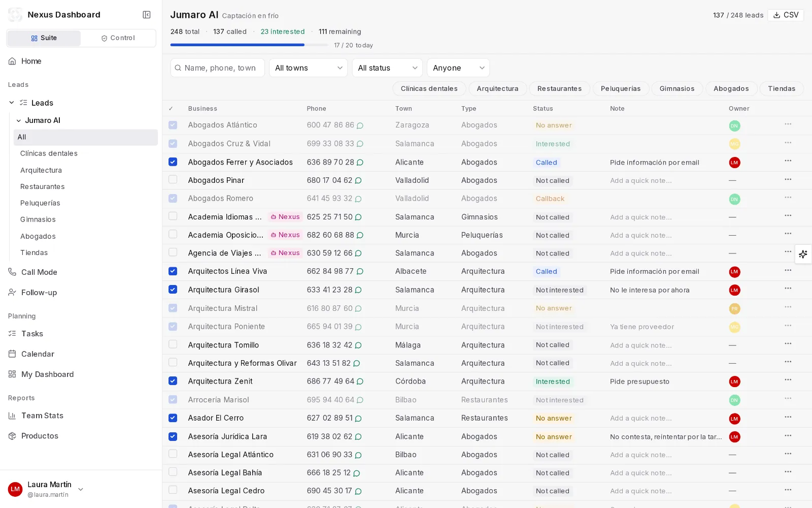Click the called leads progress bar
This screenshot has width=812, height=508.
[x=249, y=45]
